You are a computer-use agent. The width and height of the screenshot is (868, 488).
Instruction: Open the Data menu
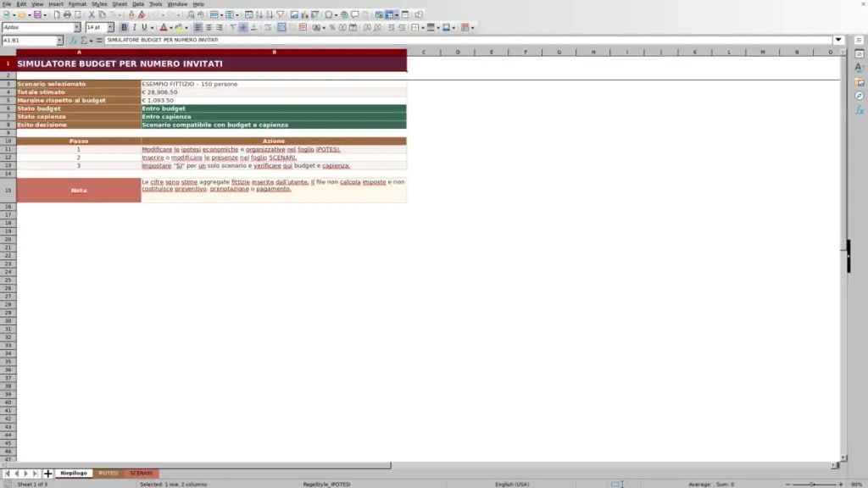point(138,4)
